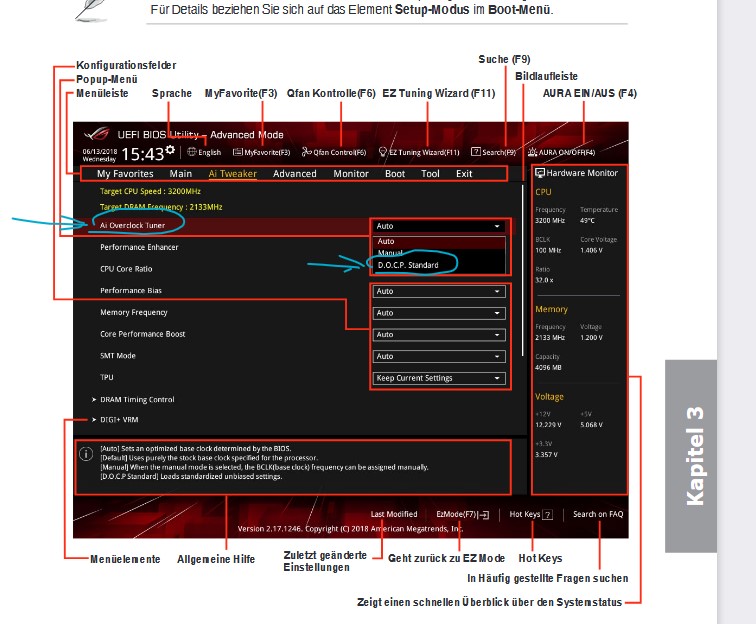Click Target DRAM Frequency : 2133MHz text
This screenshot has width=756, height=624.
tap(161, 207)
